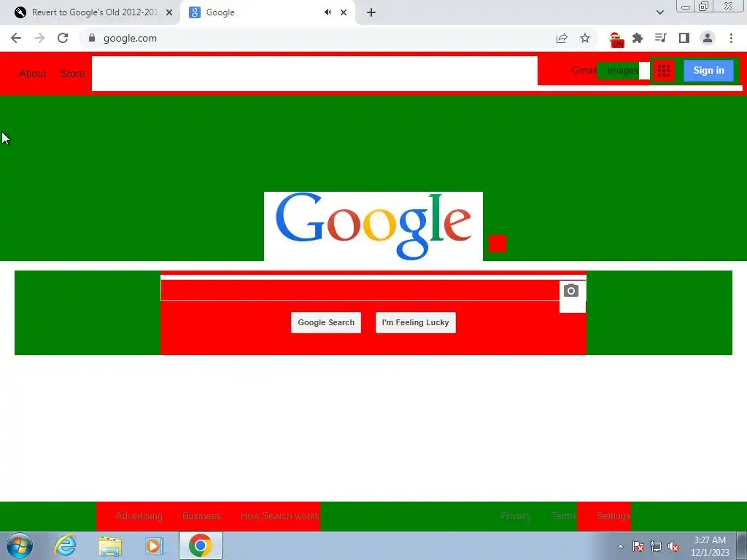
Task: Open the Privacy footer link
Action: click(516, 516)
